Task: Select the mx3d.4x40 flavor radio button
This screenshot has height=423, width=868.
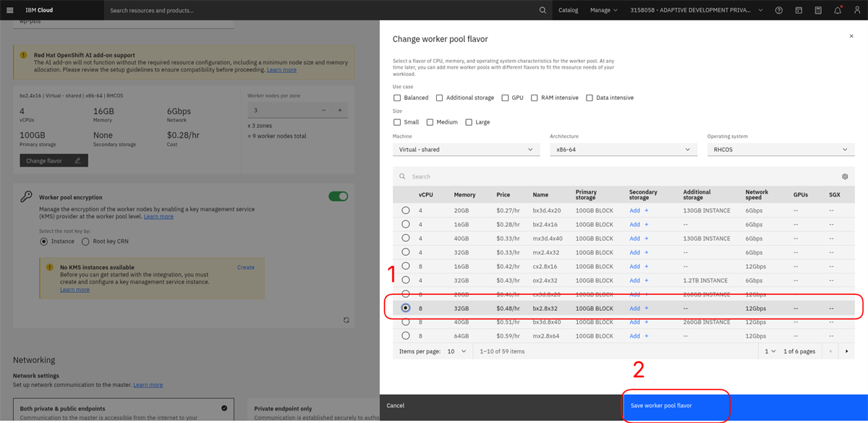Action: coord(406,239)
